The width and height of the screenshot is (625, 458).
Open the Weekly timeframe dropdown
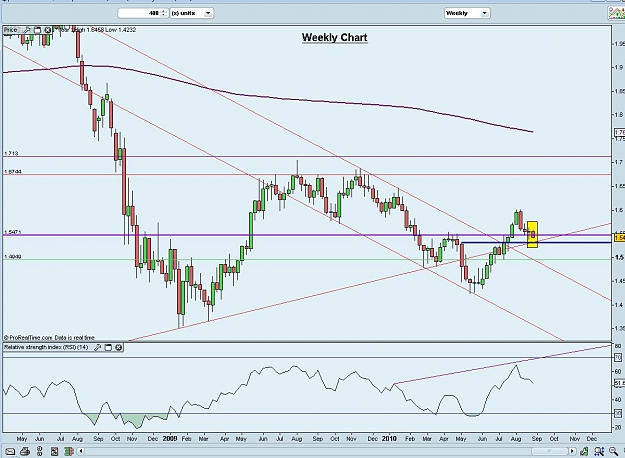click(x=467, y=13)
